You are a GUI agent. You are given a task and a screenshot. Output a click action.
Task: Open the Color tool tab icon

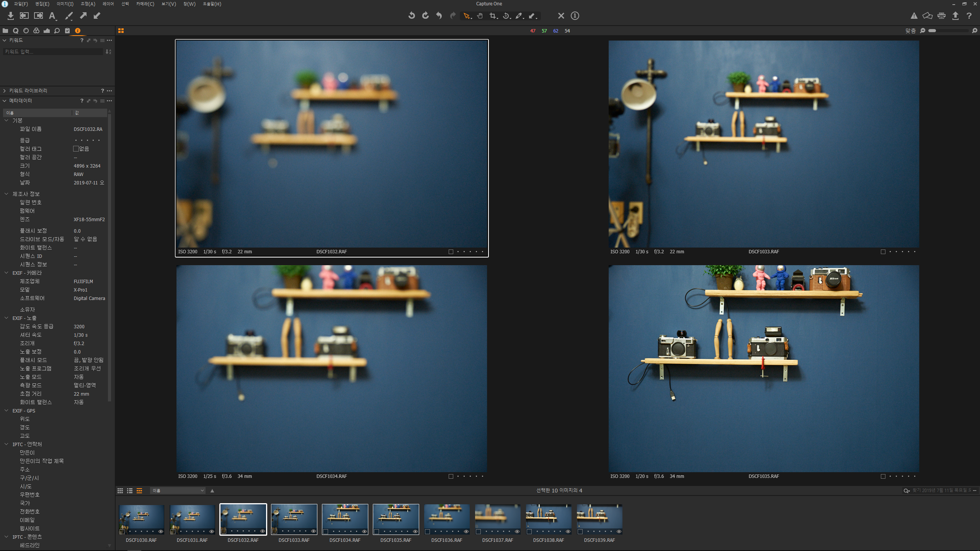click(x=36, y=31)
